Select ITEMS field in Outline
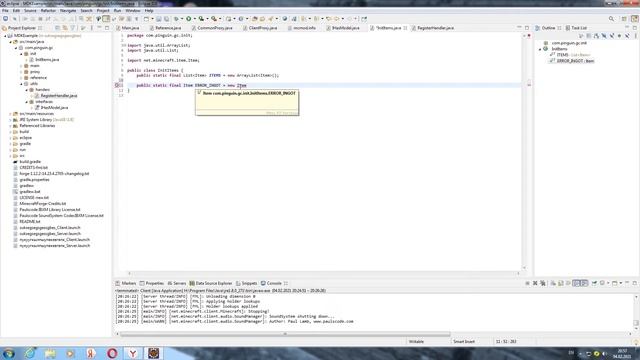This screenshot has height=360, width=640. tap(570, 55)
